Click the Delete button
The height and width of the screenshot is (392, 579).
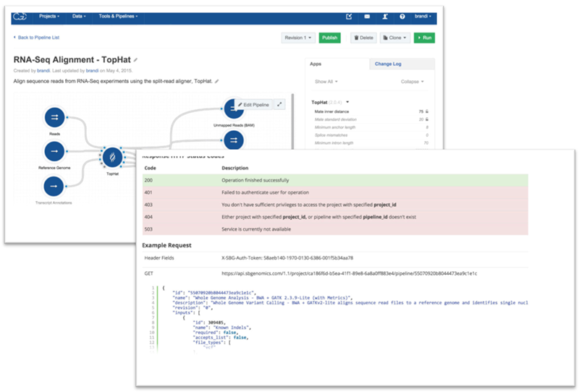point(363,38)
